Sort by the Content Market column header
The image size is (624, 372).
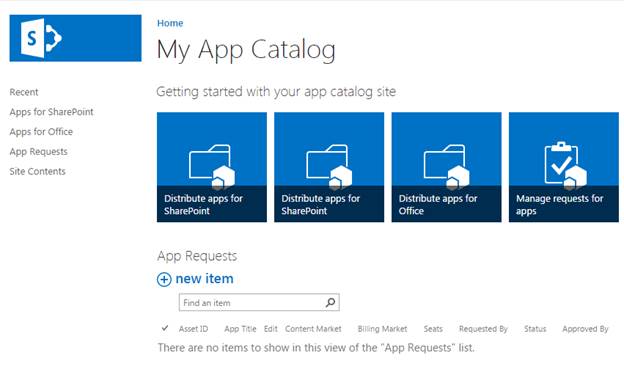[x=313, y=329]
